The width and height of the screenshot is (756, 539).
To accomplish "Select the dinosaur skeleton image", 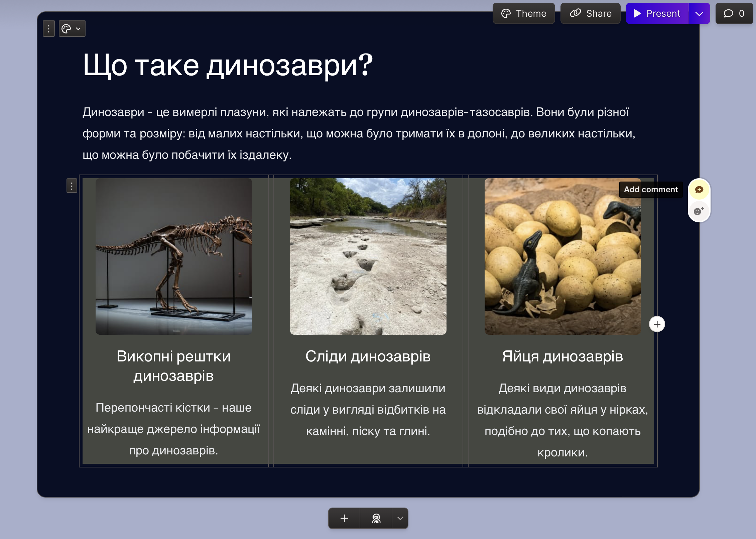I will click(174, 256).
